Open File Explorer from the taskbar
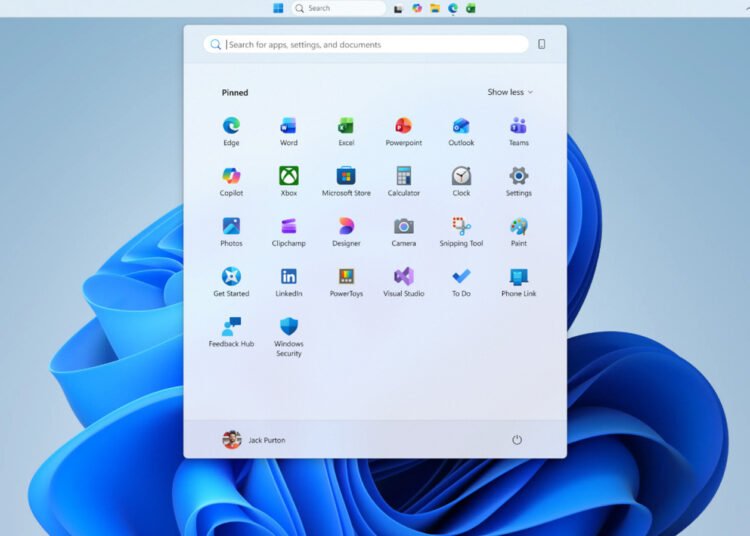Image resolution: width=750 pixels, height=536 pixels. (x=435, y=8)
